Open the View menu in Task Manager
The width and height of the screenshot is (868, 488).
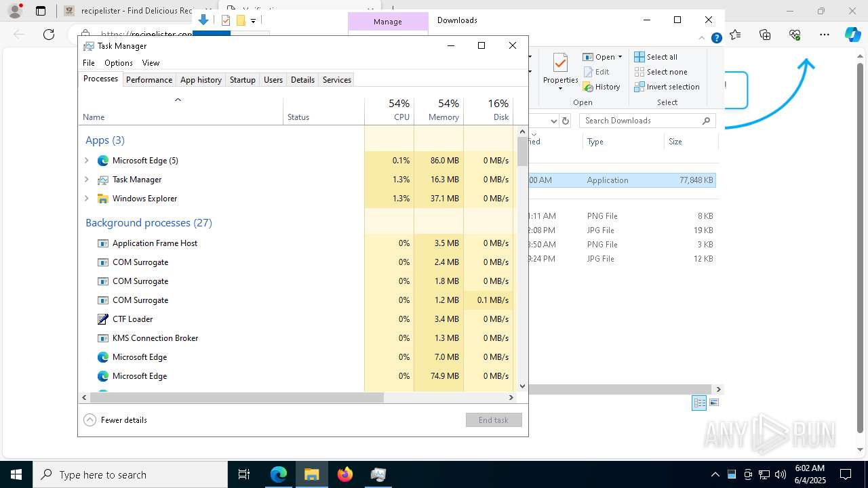tap(151, 63)
